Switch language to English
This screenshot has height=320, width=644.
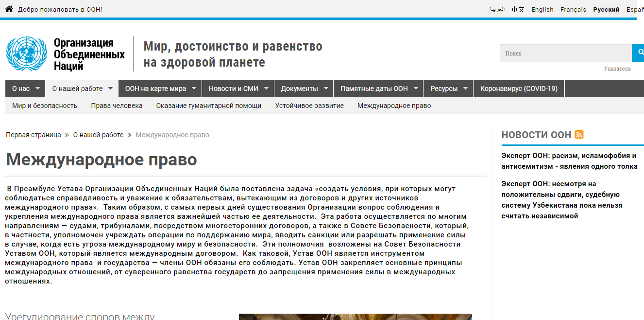click(542, 9)
